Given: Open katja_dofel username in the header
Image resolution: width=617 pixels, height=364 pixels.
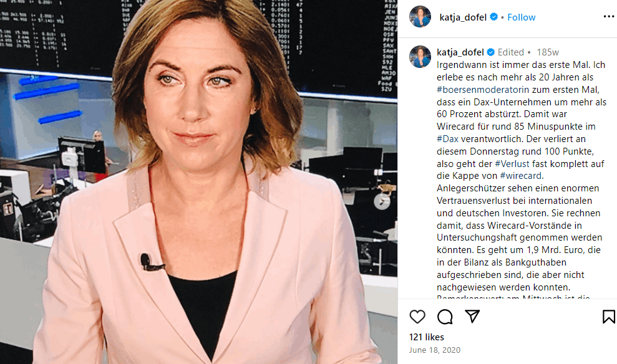Looking at the screenshot, I should (463, 17).
